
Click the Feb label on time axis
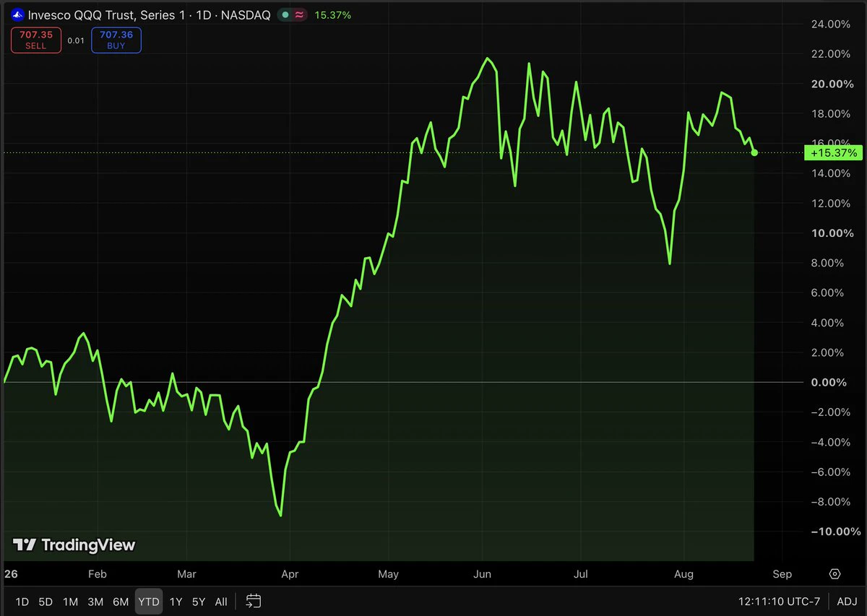click(x=97, y=574)
